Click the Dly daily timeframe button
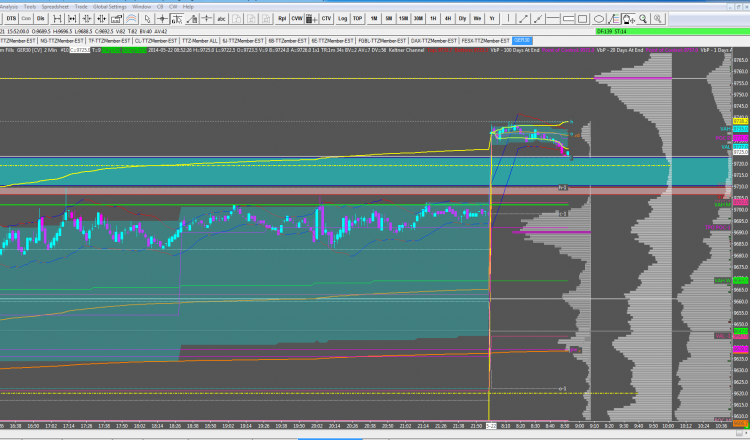This screenshot has width=750, height=440. [x=462, y=19]
